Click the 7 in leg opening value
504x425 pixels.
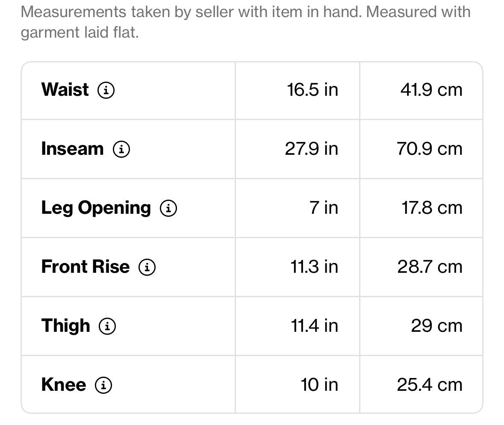pyautogui.click(x=324, y=208)
